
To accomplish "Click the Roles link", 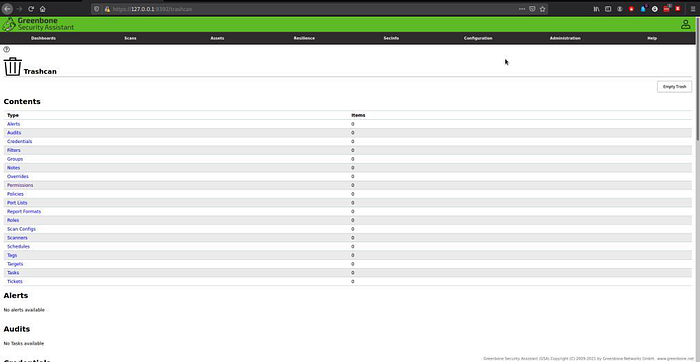I will point(13,220).
